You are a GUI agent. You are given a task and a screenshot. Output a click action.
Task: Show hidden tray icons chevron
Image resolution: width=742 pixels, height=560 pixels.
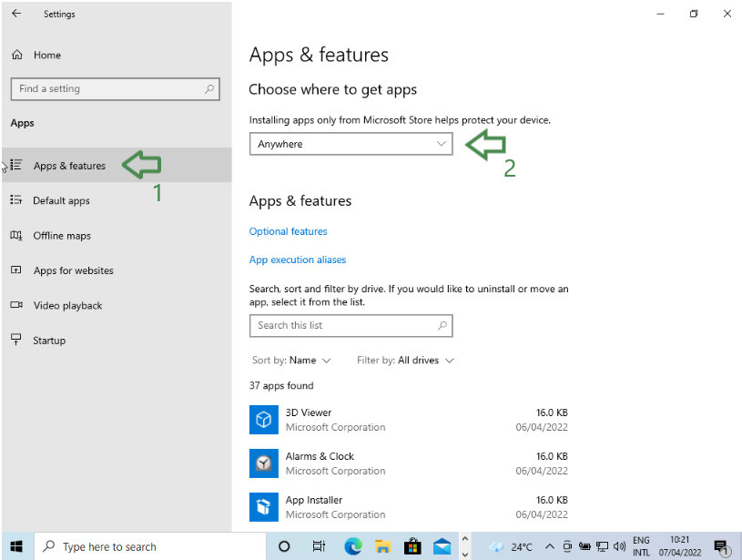(549, 546)
